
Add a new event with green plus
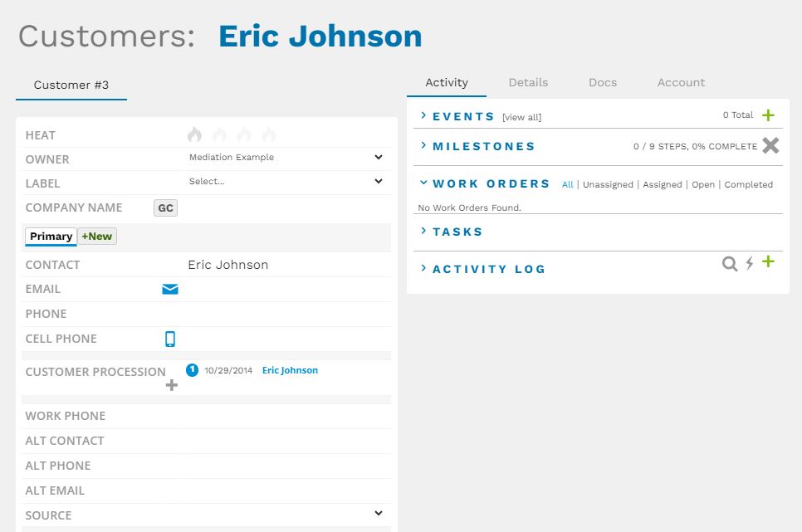[768, 115]
